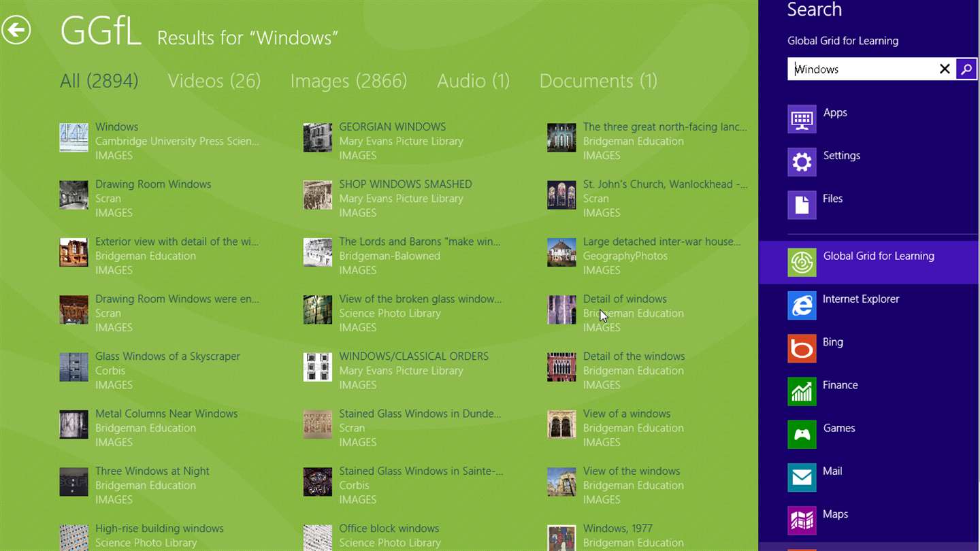Select the Mail label
The width and height of the screenshot is (980, 551).
[x=832, y=471]
